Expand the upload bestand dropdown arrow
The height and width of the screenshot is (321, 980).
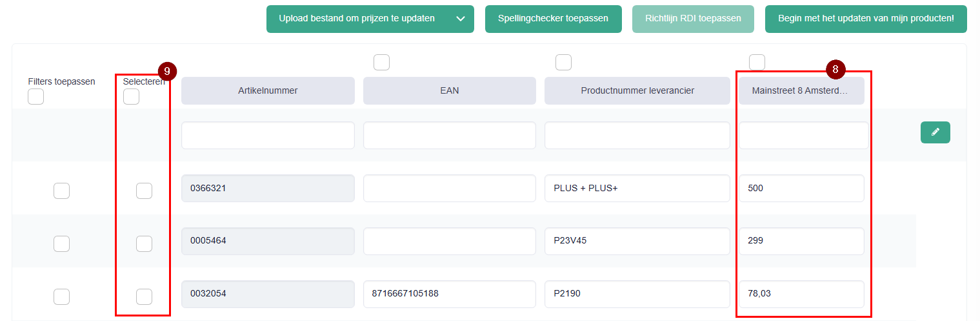460,19
